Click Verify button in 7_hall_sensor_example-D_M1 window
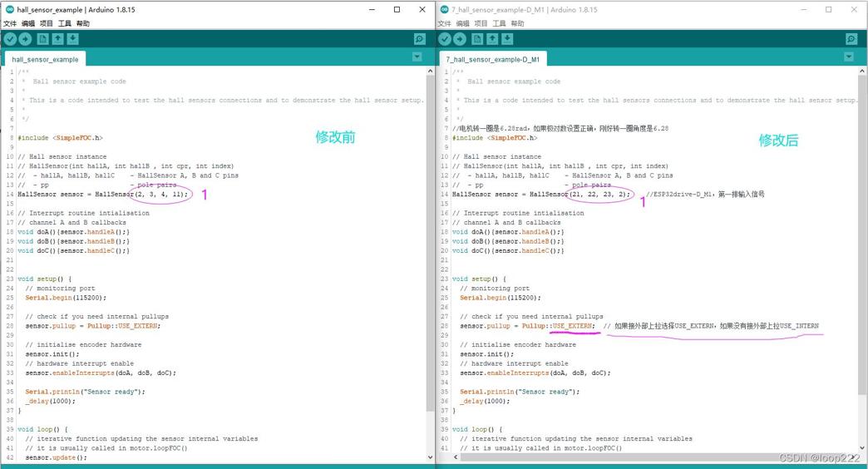 tap(445, 39)
